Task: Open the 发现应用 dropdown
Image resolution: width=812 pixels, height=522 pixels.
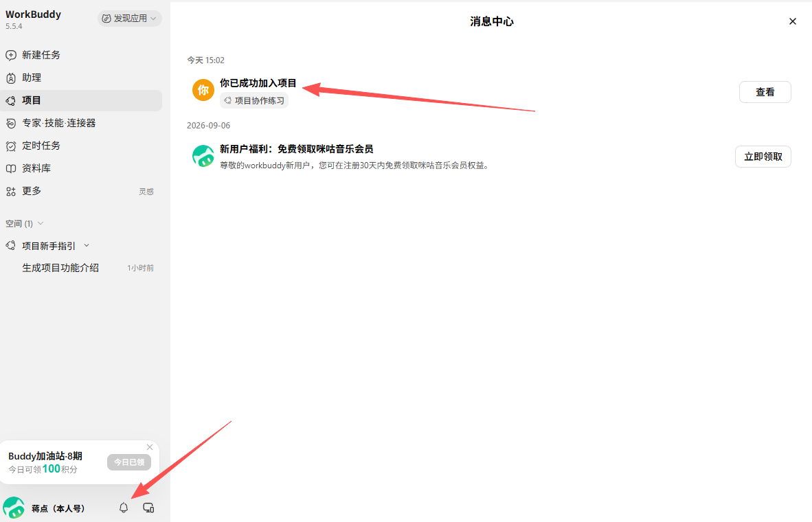Action: 129,19
